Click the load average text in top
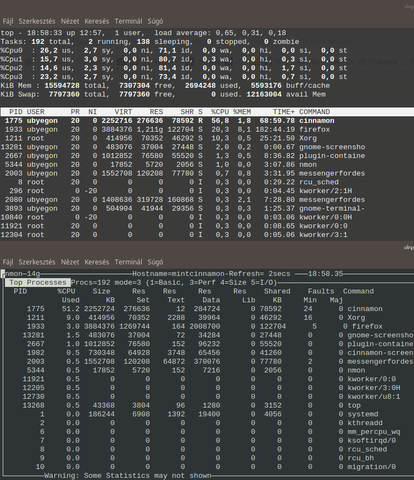Screen dimensions: 414x480 (220, 33)
